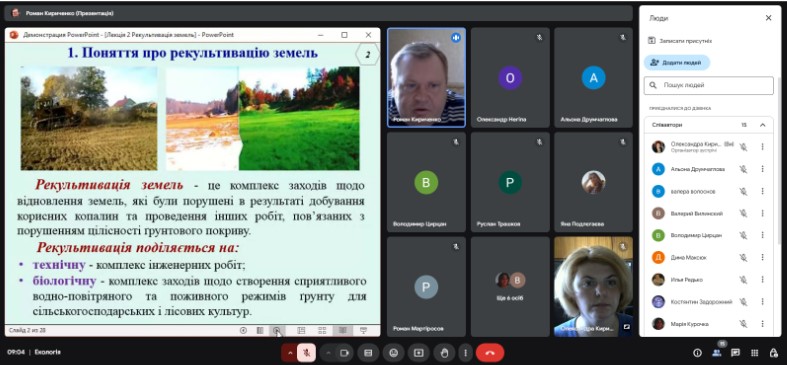This screenshot has height=365, width=787.
Task: Mute Илья Редько in people list
Action: click(743, 280)
